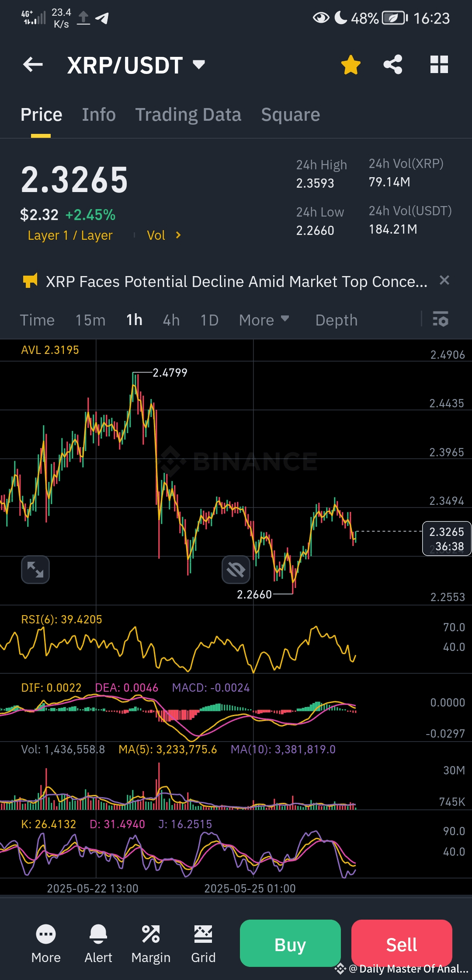This screenshot has width=472, height=980.
Task: Tap the MA(10): 3,381,819.0 volume label
Action: 283,749
